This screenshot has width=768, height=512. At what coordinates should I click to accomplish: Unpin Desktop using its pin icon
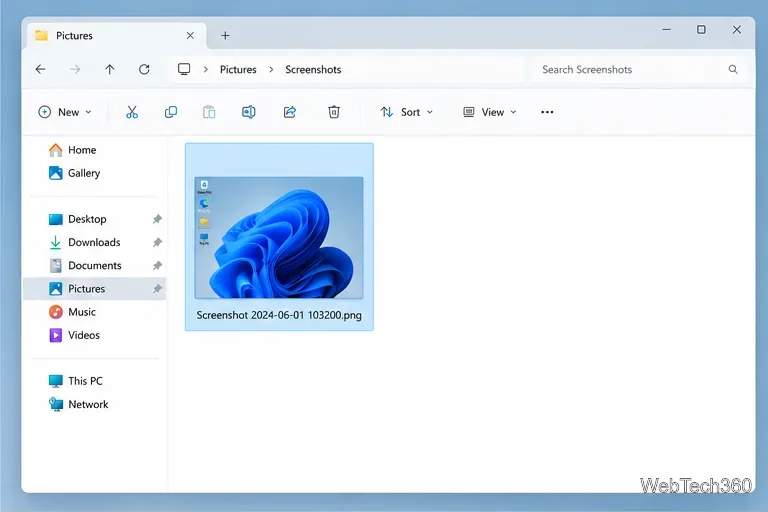[157, 219]
